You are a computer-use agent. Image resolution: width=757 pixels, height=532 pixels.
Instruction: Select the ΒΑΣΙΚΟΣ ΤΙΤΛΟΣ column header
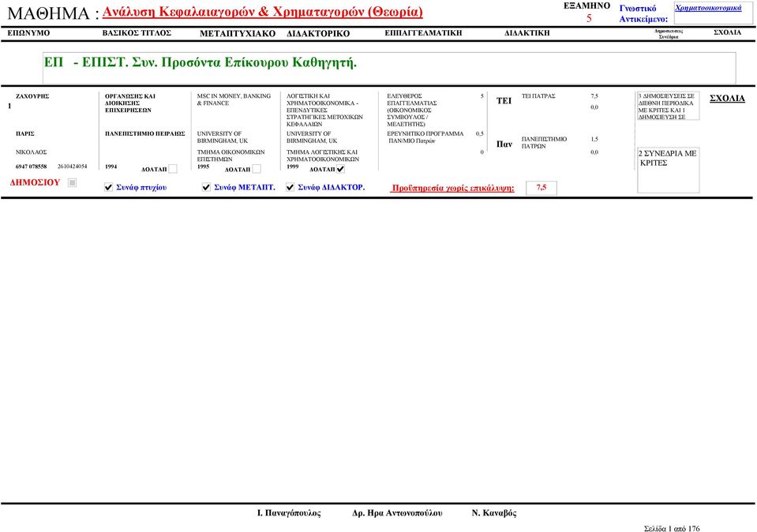tap(137, 33)
